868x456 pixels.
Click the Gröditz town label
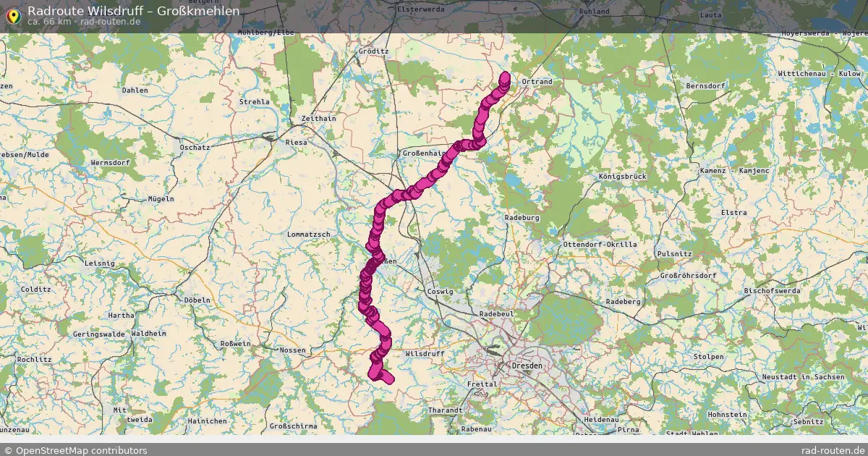click(x=374, y=51)
